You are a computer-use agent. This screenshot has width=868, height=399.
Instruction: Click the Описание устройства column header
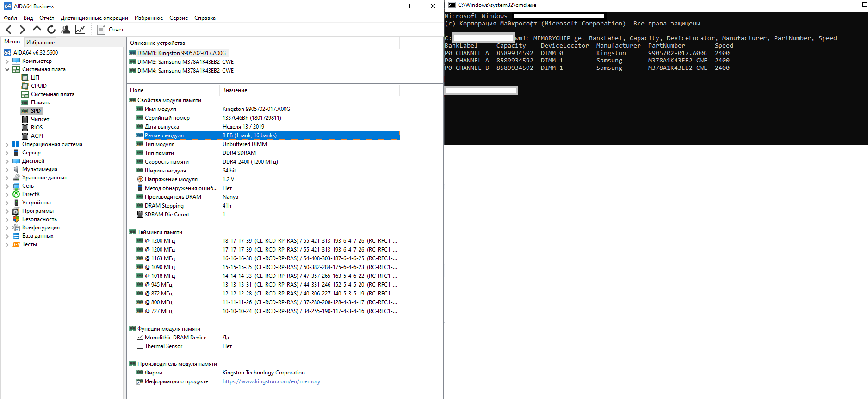point(263,43)
